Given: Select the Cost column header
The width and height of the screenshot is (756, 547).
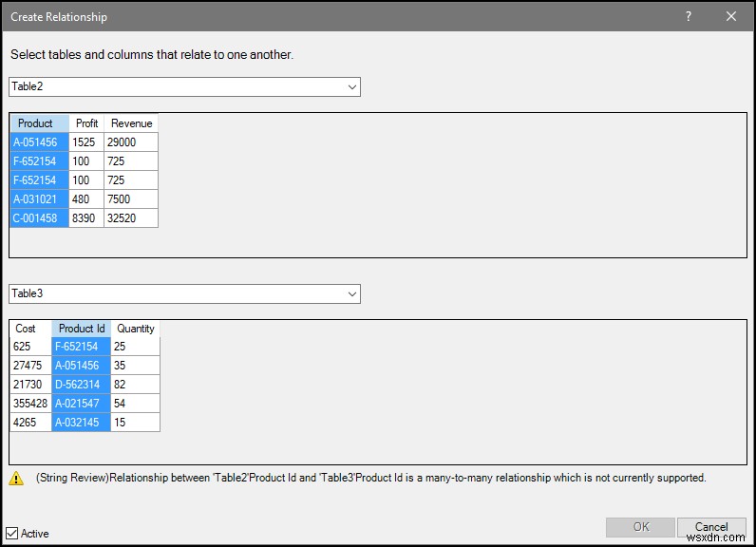Looking at the screenshot, I should 30,329.
